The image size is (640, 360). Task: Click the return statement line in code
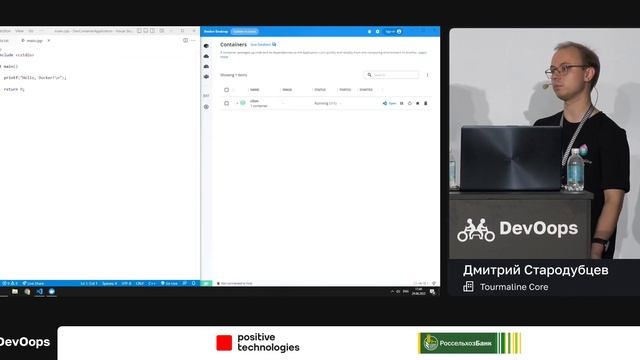(14, 89)
